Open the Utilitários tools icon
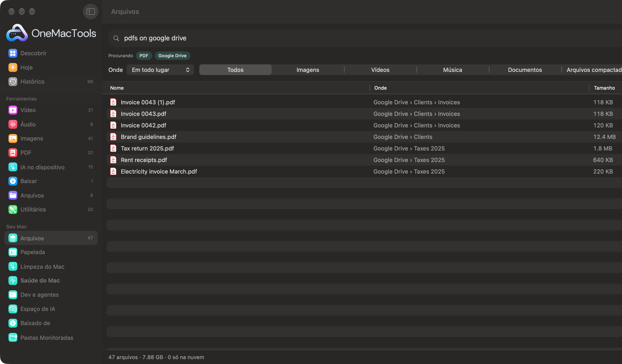 [x=13, y=209]
